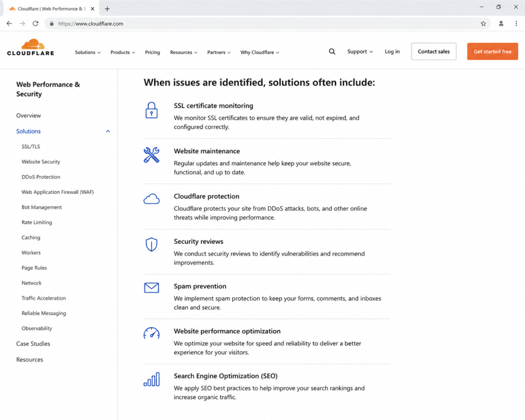Screen dimensions: 525x420
Task: Click Website performance optimization heading
Action: (x=227, y=331)
